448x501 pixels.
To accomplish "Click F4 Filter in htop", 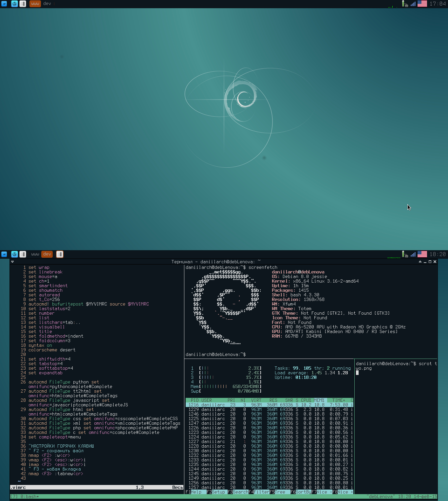I will pos(259,492).
